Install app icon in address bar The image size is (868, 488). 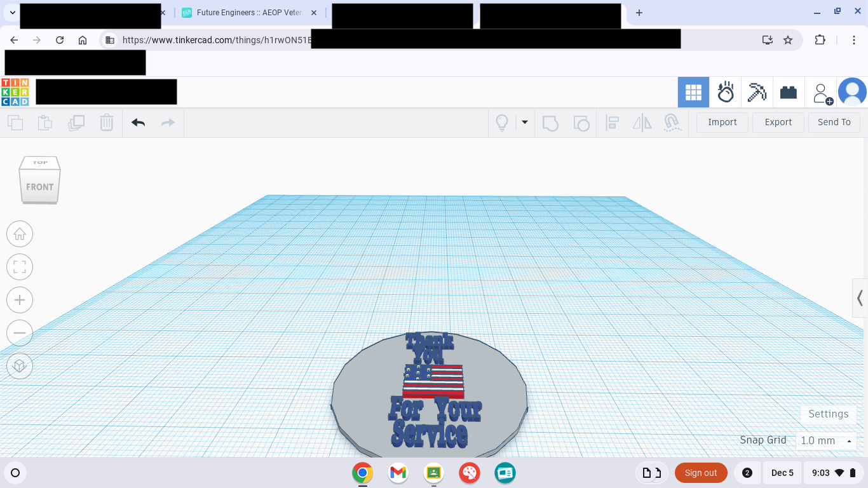tap(768, 40)
